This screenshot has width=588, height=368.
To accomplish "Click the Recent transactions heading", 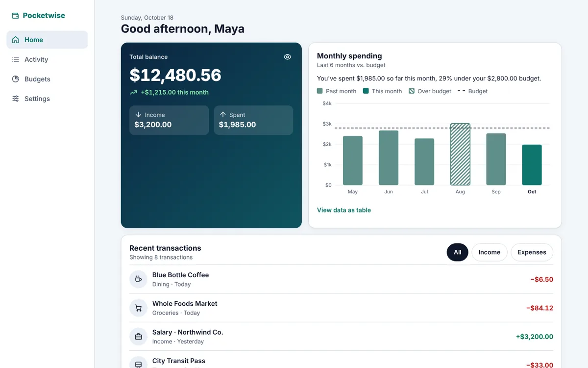I will tap(165, 248).
